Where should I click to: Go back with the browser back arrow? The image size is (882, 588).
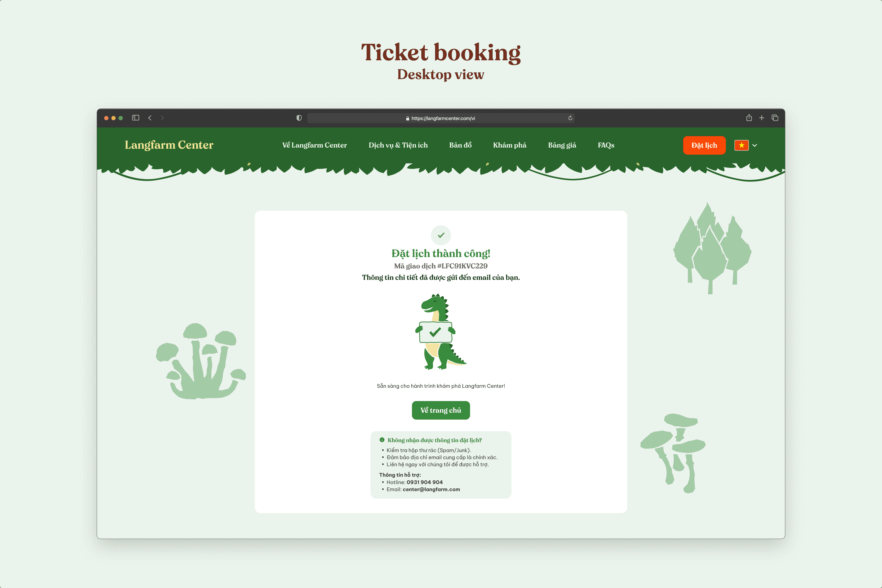coord(150,118)
